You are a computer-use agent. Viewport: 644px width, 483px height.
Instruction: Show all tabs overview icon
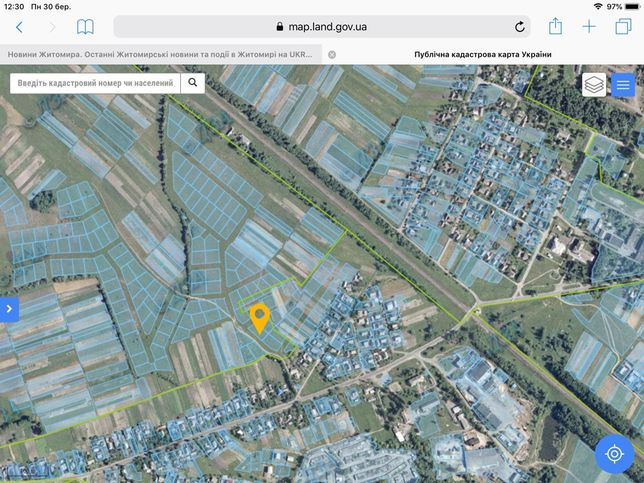(x=623, y=27)
